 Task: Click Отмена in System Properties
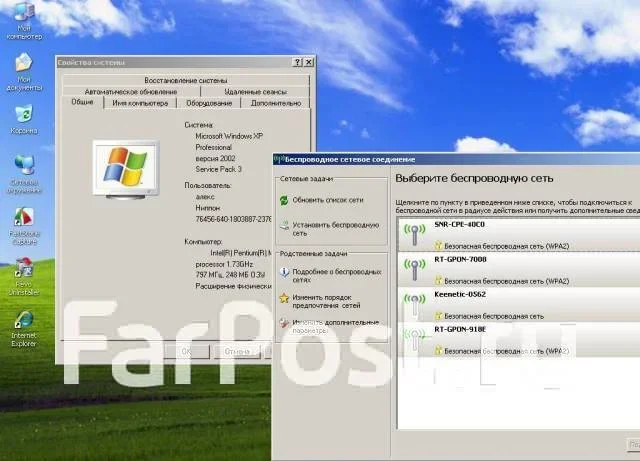(x=237, y=351)
